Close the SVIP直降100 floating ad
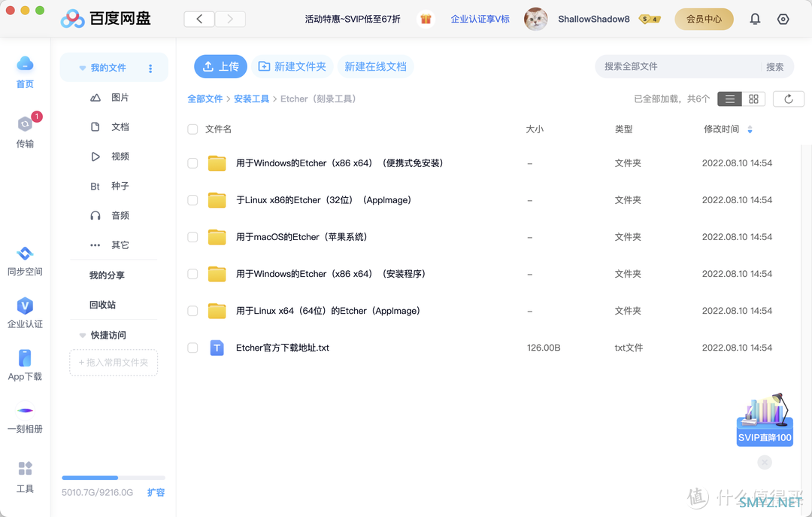Image resolution: width=812 pixels, height=517 pixels. coord(765,462)
